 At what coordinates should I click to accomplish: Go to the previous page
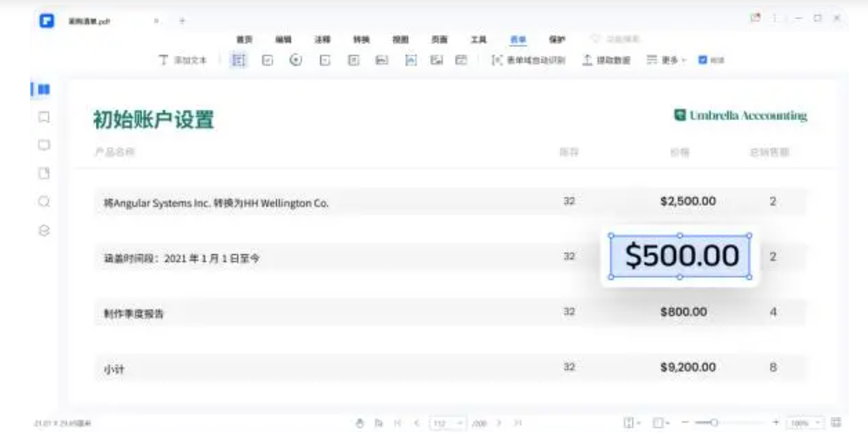click(x=417, y=423)
